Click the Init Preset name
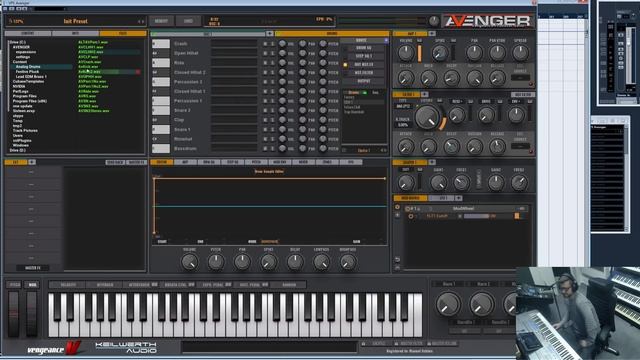This screenshot has width=640, height=360. (76, 21)
